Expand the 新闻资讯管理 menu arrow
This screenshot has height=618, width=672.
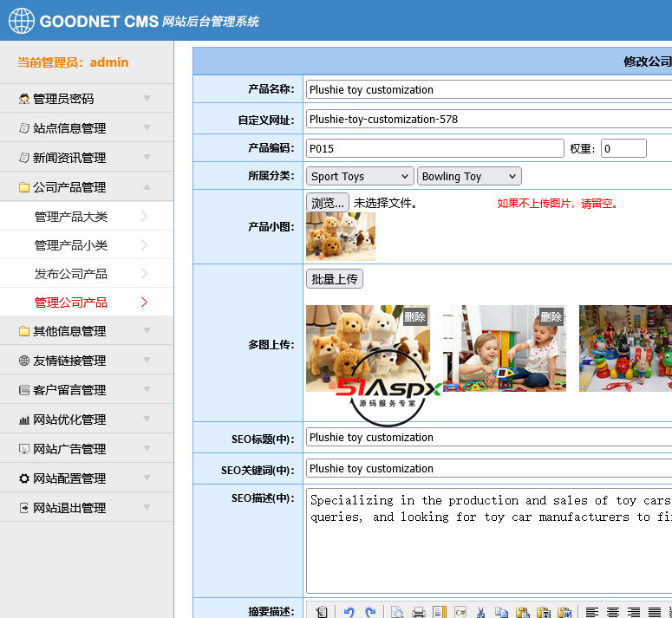click(x=147, y=157)
